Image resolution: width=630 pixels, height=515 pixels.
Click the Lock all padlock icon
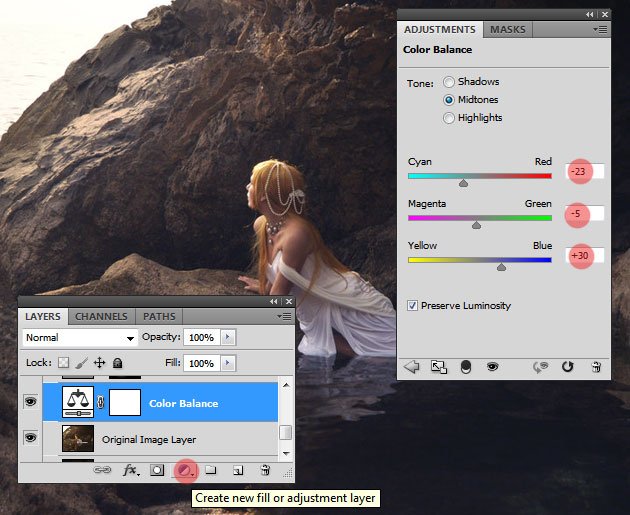[x=117, y=363]
